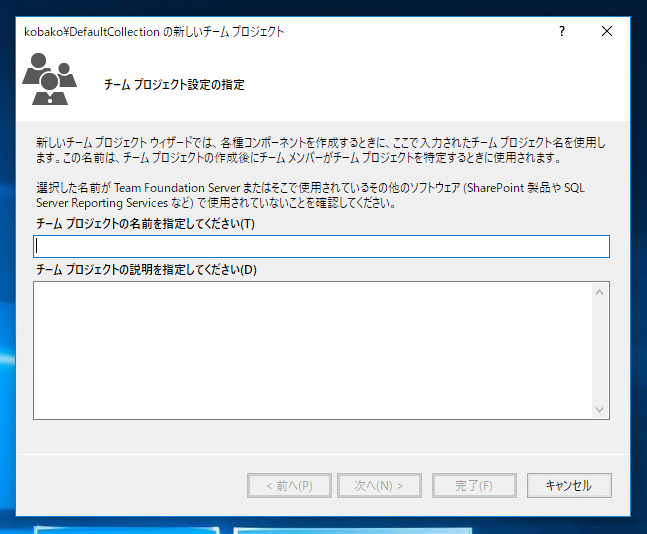Click the kobako¥DefaultCollection title bar text
647x534 pixels.
point(154,32)
